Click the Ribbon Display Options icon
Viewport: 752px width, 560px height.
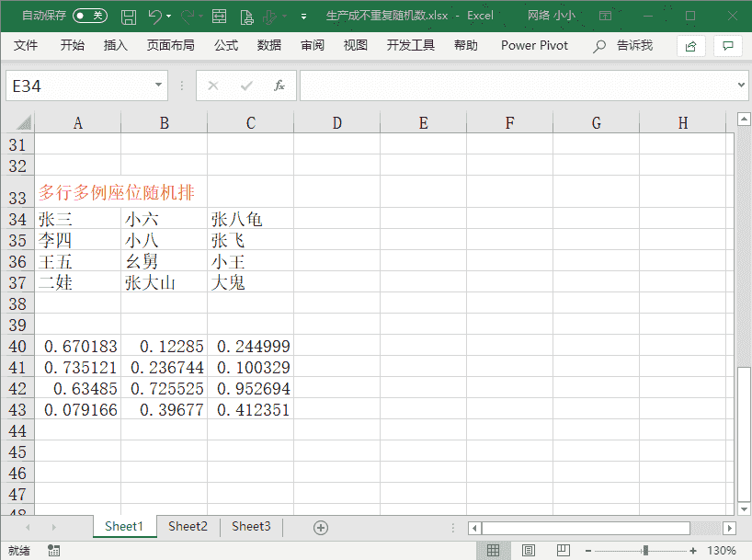click(x=605, y=16)
